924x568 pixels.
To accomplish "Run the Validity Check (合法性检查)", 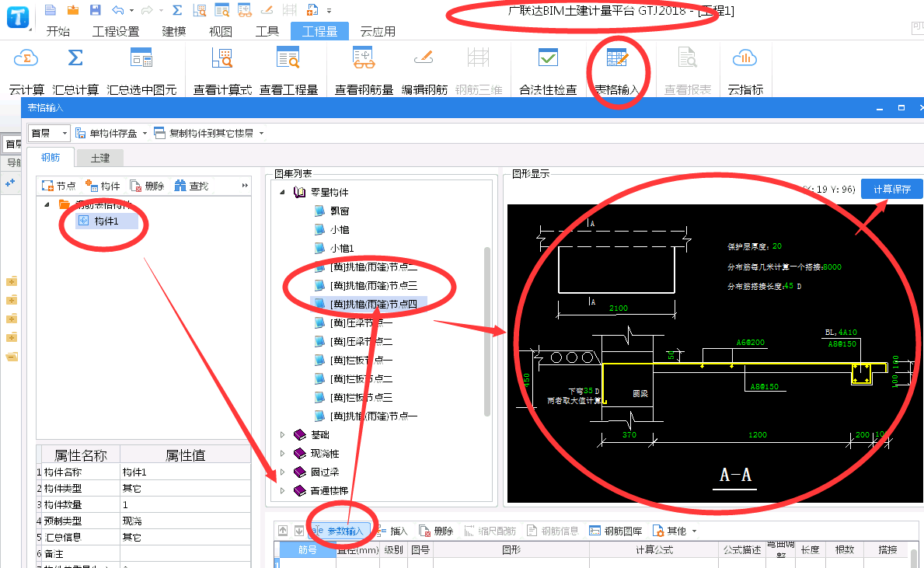I will click(547, 72).
